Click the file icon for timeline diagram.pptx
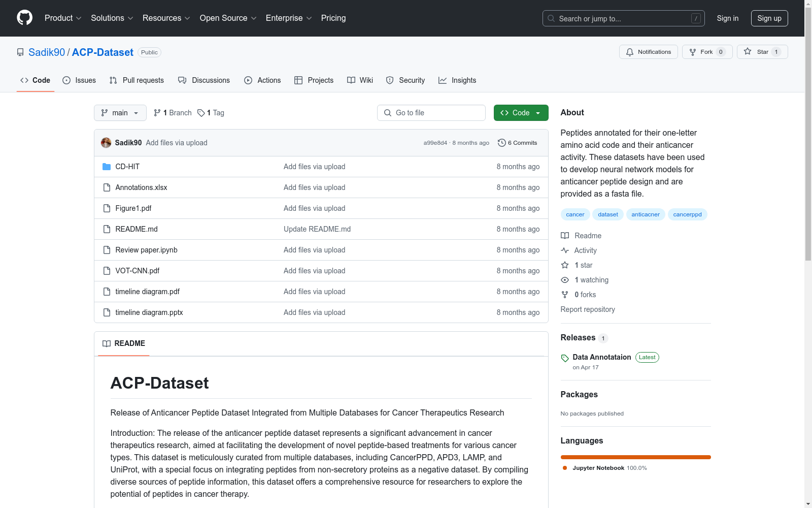This screenshot has width=812, height=508. (107, 312)
